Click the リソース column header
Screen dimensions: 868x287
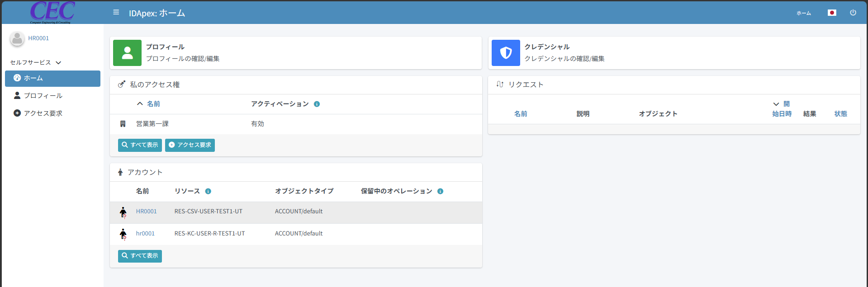pos(187,191)
